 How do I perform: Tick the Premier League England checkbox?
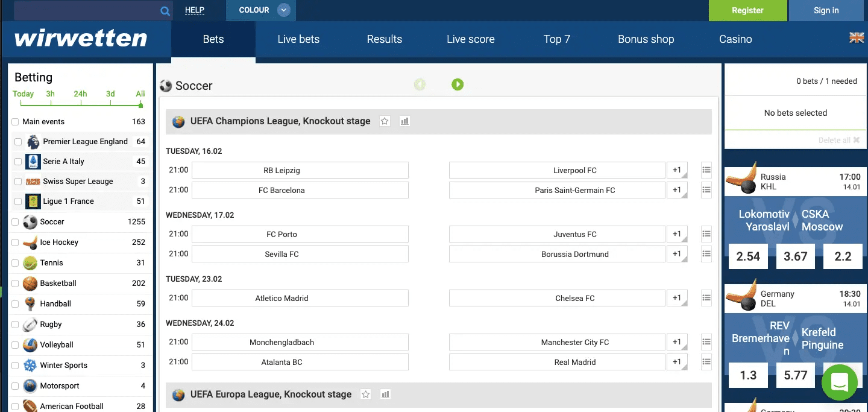point(18,142)
